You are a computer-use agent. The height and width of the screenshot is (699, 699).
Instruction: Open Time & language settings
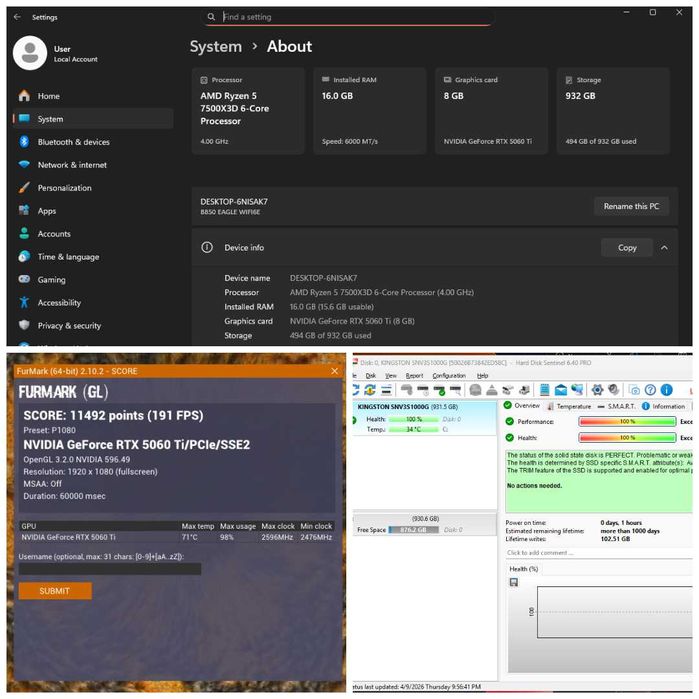(x=68, y=257)
